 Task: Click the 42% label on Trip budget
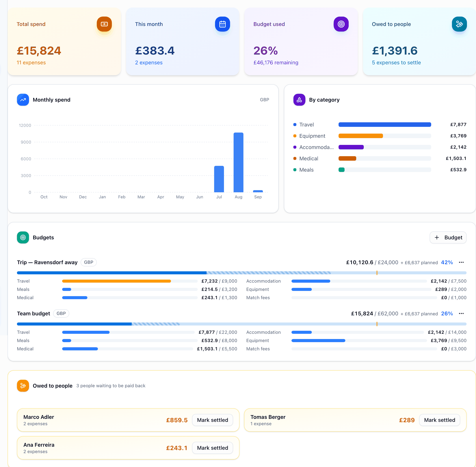(x=447, y=262)
